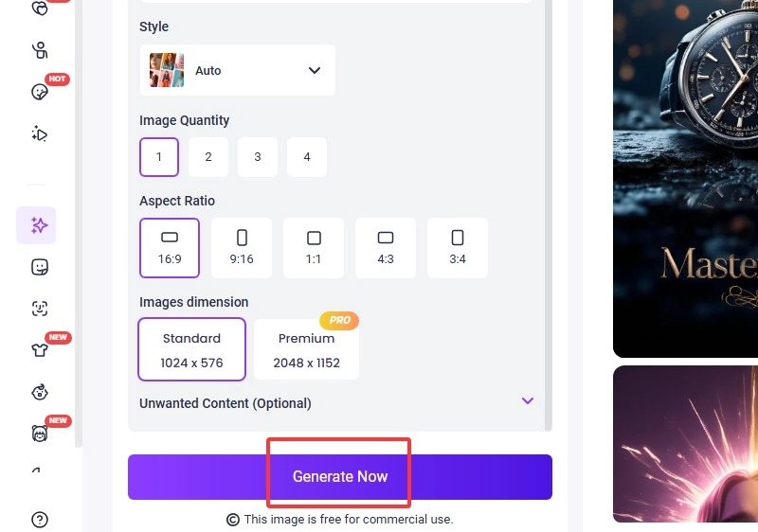Click the Generate Now button
The height and width of the screenshot is (532, 758).
(339, 476)
